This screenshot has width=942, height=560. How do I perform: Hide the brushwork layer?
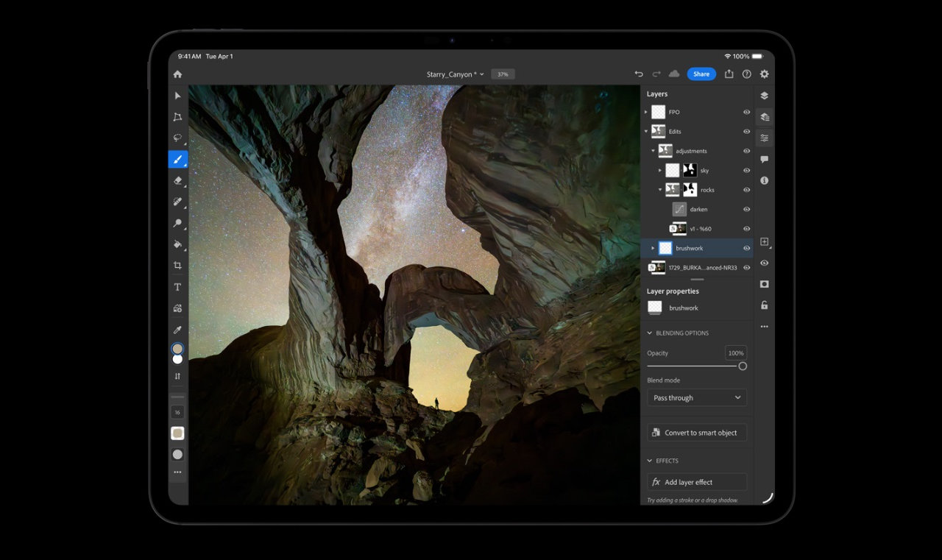click(746, 248)
